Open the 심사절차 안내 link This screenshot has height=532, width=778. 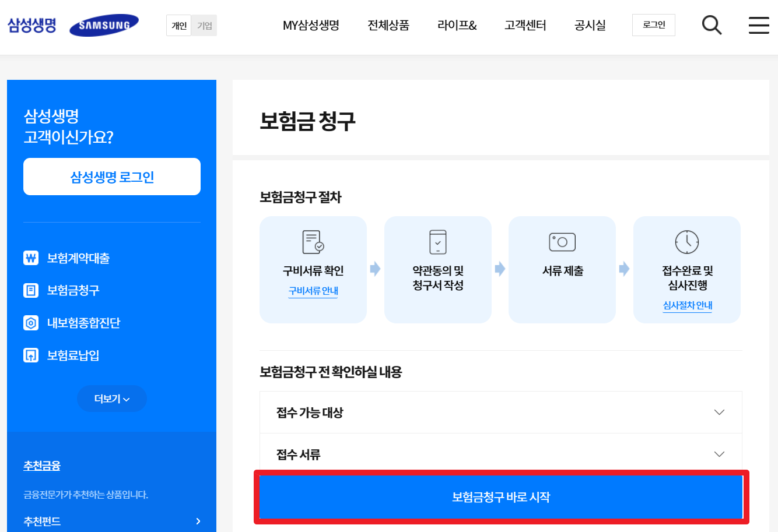click(x=687, y=305)
